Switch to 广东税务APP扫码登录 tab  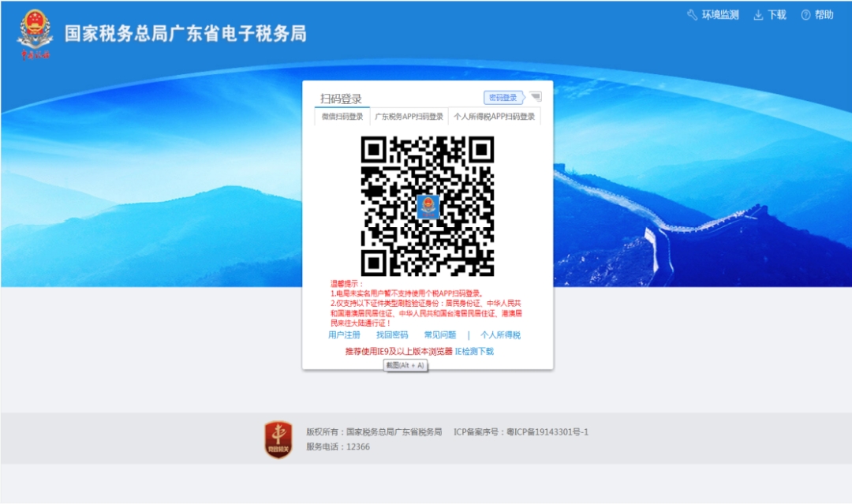point(409,117)
